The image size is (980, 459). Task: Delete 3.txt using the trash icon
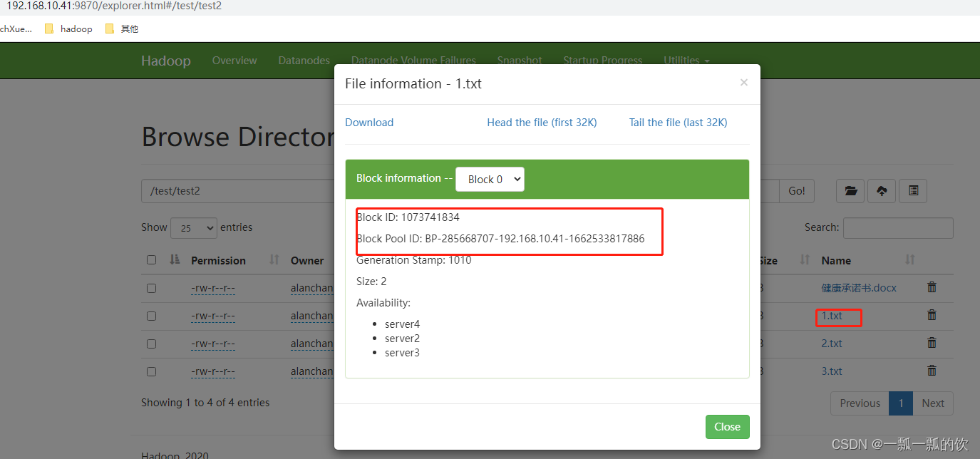932,371
